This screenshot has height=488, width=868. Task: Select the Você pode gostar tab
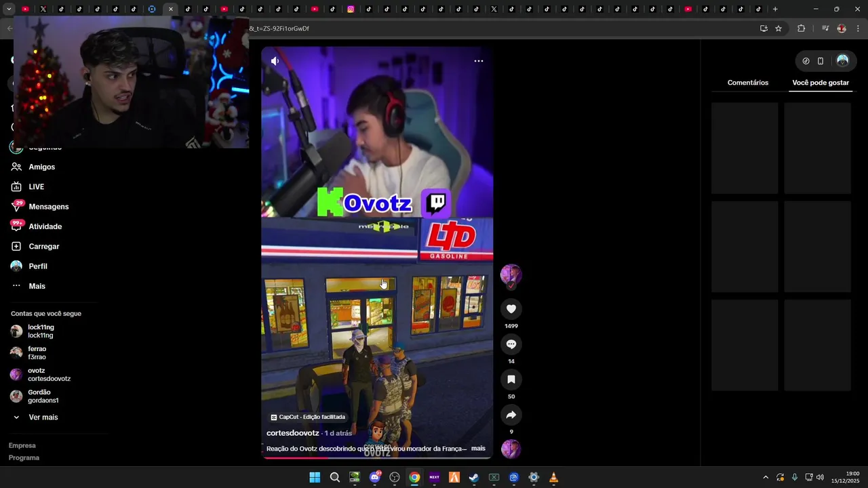[821, 83]
